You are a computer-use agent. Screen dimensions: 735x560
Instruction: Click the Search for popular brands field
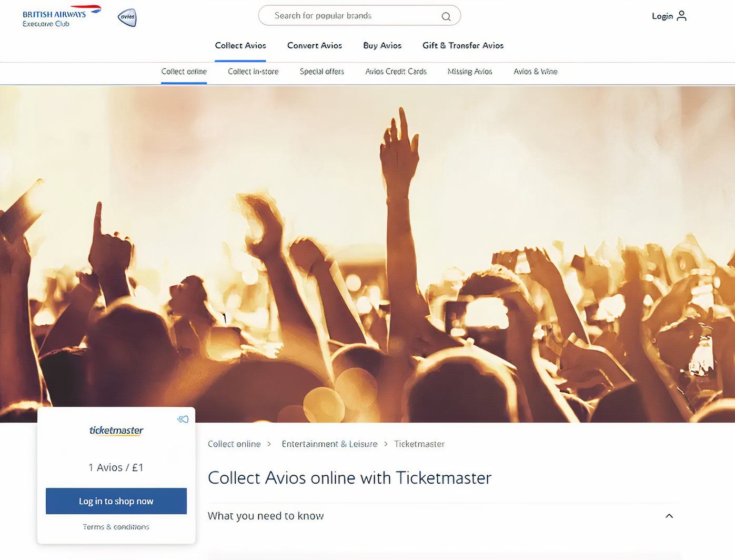click(359, 16)
